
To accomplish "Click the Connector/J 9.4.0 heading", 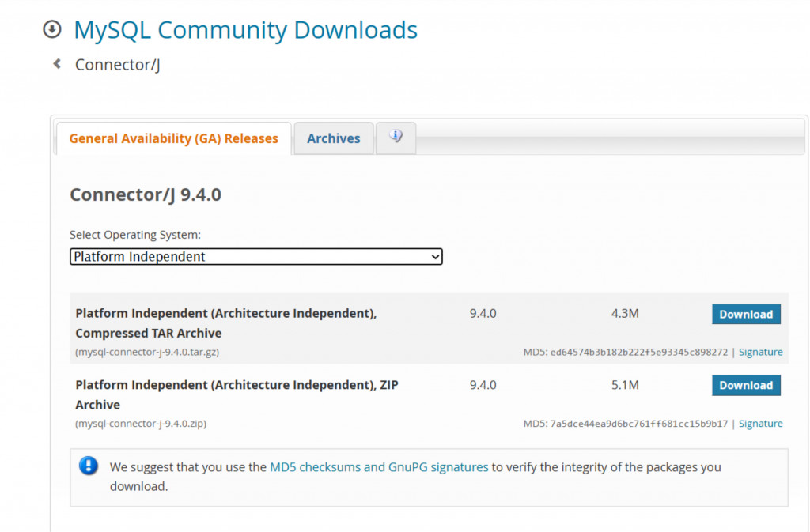I will (146, 194).
